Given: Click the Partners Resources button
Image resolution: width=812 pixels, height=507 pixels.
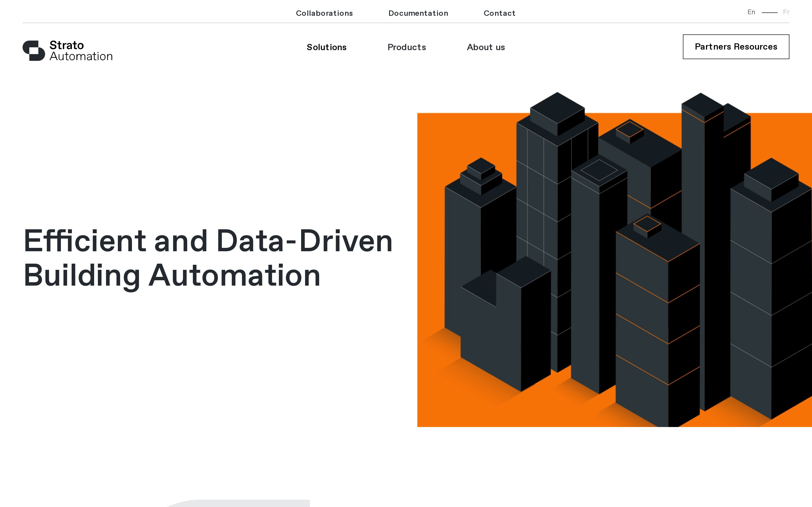Looking at the screenshot, I should 736,46.
